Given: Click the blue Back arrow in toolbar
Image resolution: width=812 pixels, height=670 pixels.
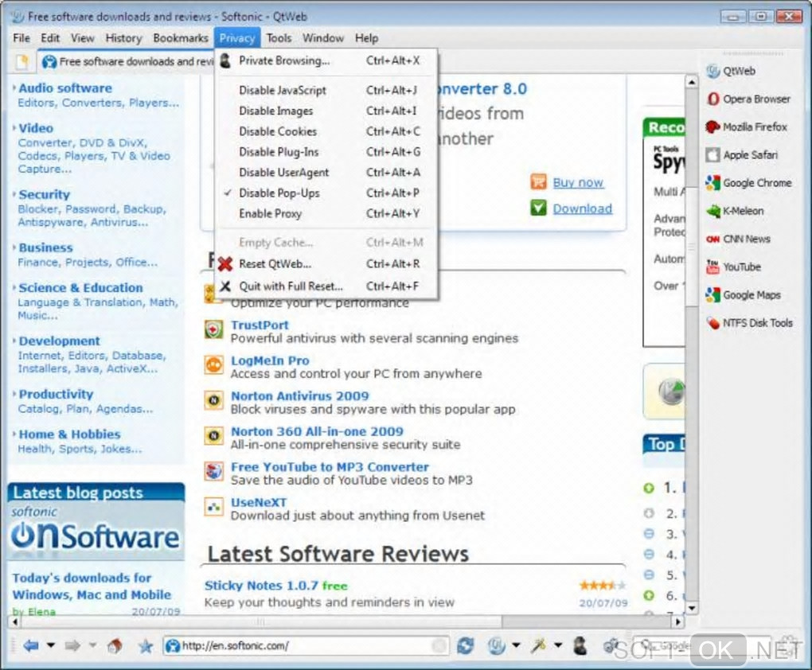Looking at the screenshot, I should (30, 645).
